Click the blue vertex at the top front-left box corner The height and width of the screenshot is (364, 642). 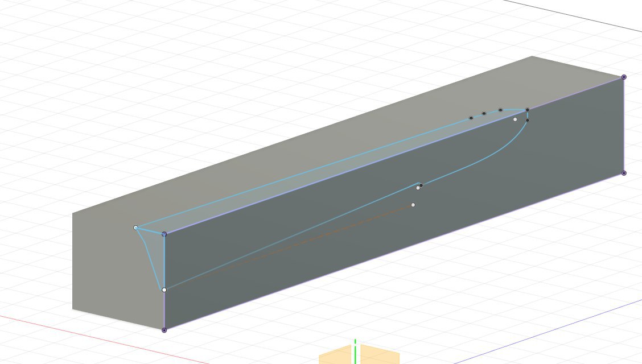tap(164, 234)
